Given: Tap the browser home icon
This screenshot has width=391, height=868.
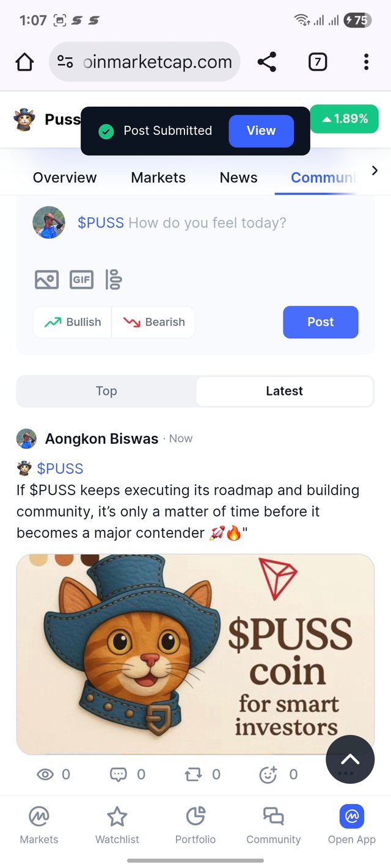Looking at the screenshot, I should (24, 62).
